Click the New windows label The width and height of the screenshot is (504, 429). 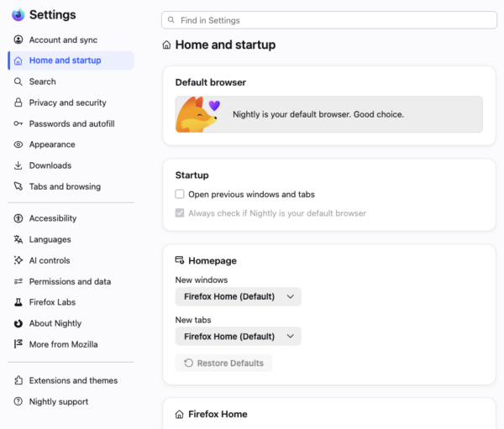pos(202,280)
